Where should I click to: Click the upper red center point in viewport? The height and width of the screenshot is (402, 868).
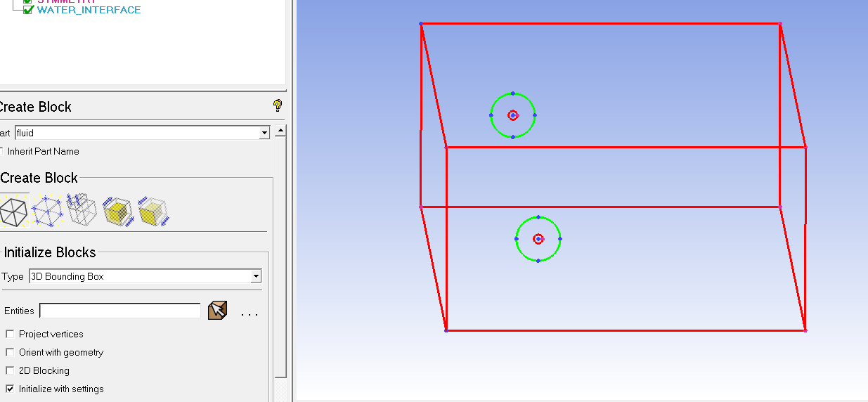513,115
